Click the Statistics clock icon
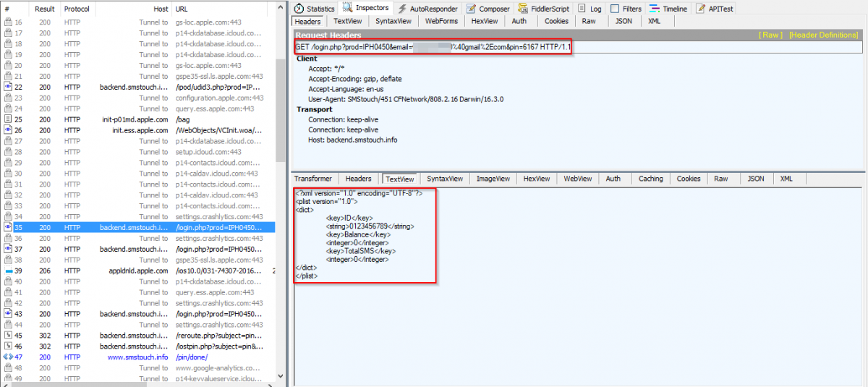 (298, 9)
